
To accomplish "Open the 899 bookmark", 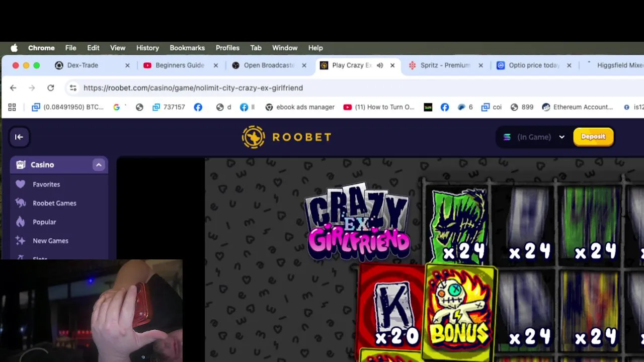I will [522, 107].
